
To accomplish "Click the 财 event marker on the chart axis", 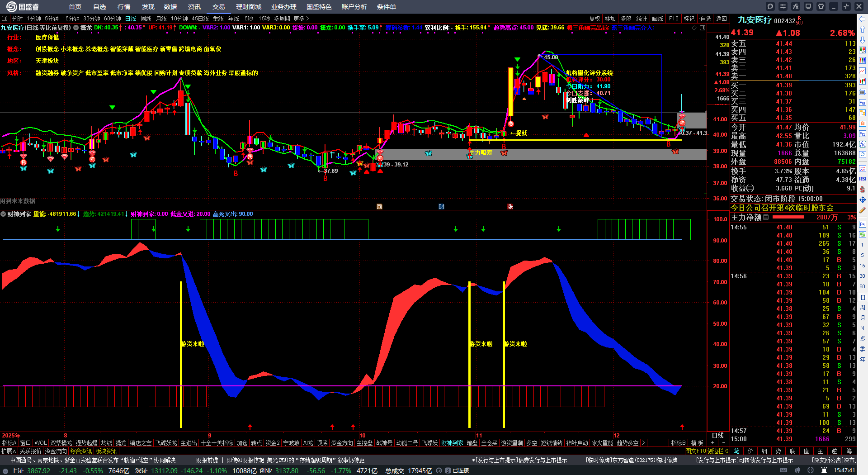I will (441, 207).
